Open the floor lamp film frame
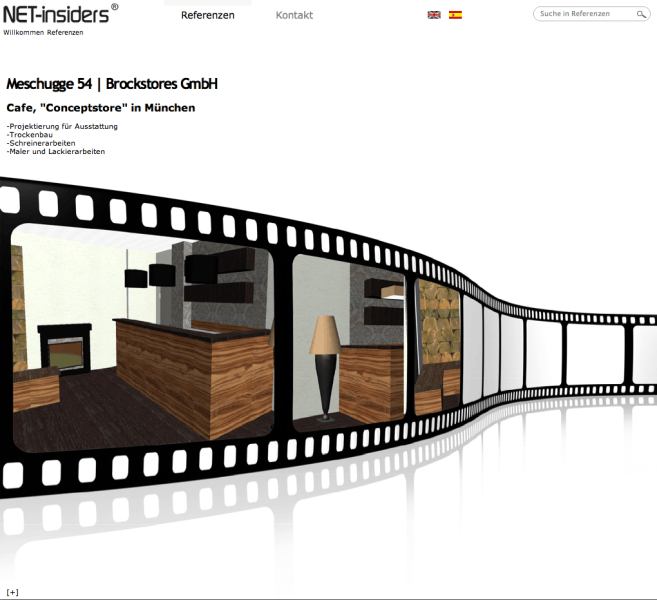Screen dimensions: 657x600 pos(349,341)
